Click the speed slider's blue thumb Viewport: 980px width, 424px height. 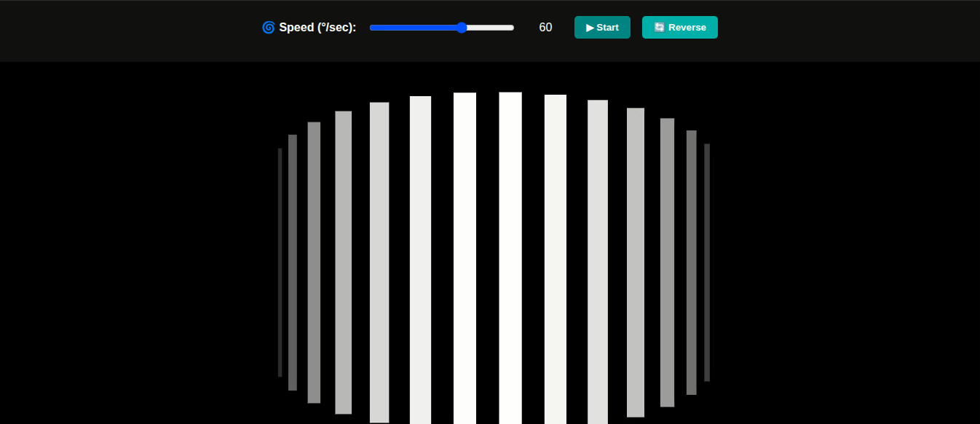(462, 28)
